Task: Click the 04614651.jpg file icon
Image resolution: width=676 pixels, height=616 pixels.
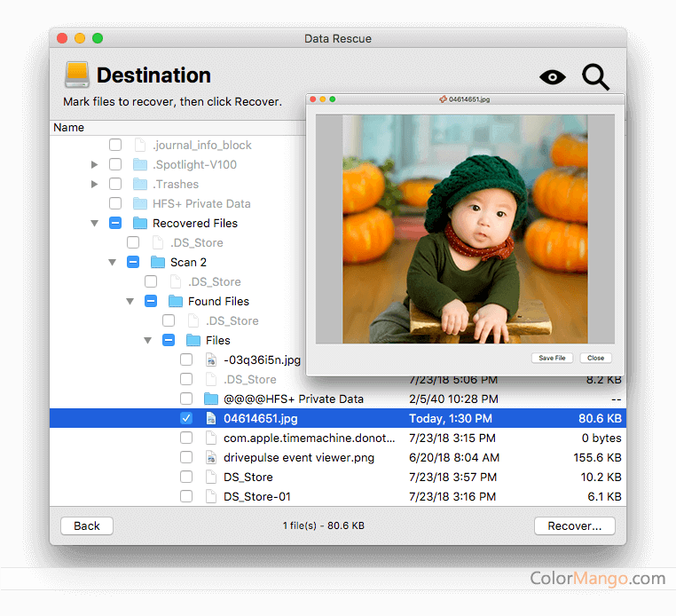Action: coord(211,419)
